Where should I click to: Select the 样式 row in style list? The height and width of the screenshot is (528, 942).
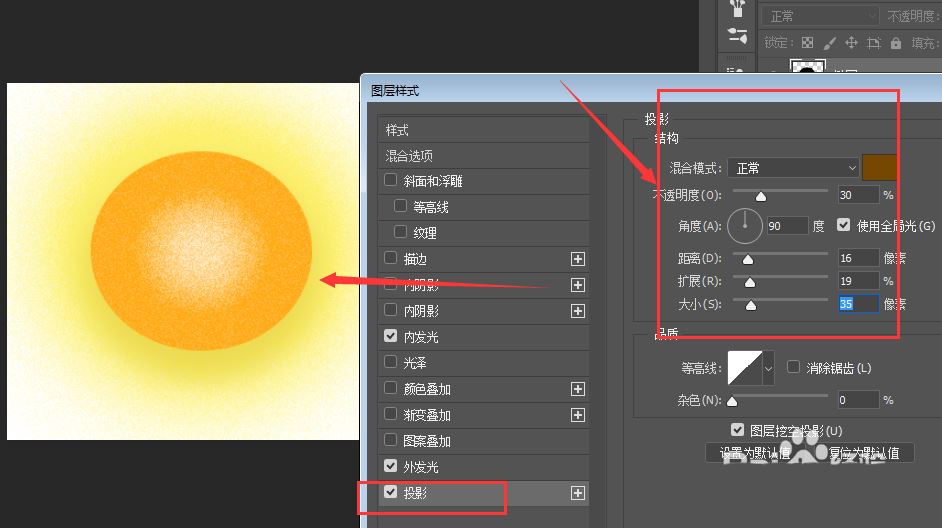[484, 130]
